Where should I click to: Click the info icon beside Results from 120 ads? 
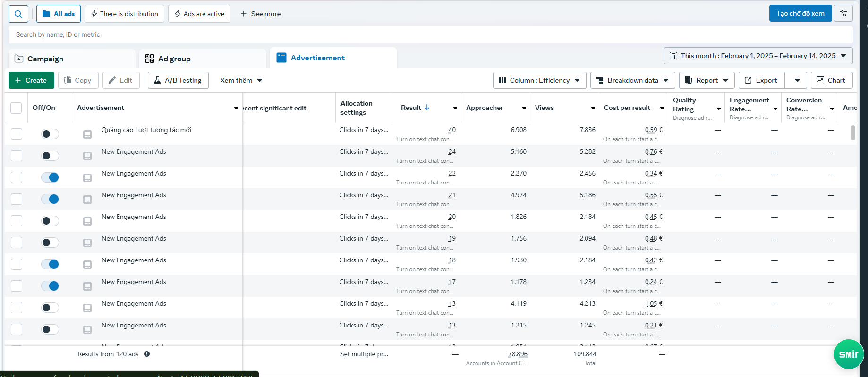pos(147,354)
